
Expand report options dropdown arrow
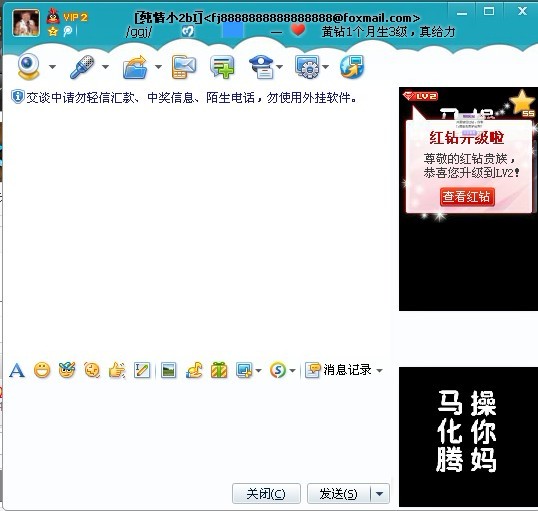point(280,67)
